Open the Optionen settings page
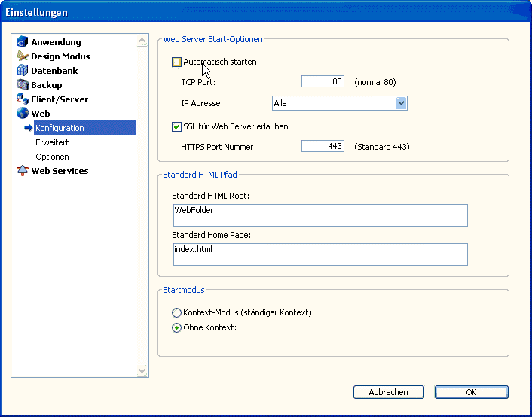Viewport: 532px width, 417px height. click(x=52, y=157)
